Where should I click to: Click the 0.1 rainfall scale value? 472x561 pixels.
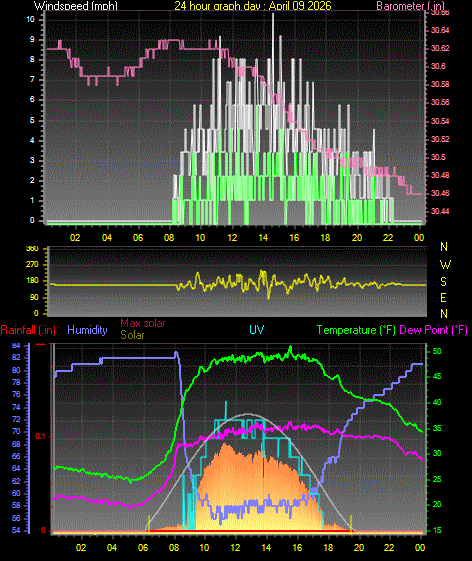tap(41, 436)
